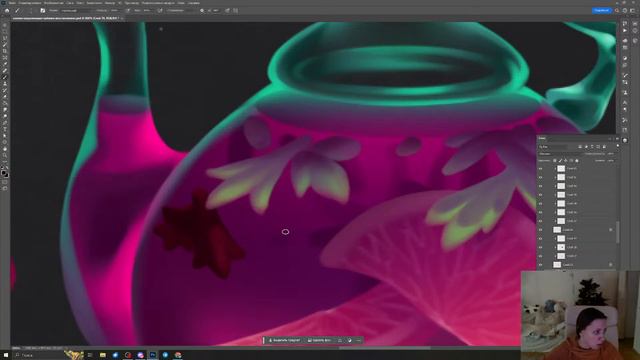
Task: Select the Type tool
Action: click(5, 129)
